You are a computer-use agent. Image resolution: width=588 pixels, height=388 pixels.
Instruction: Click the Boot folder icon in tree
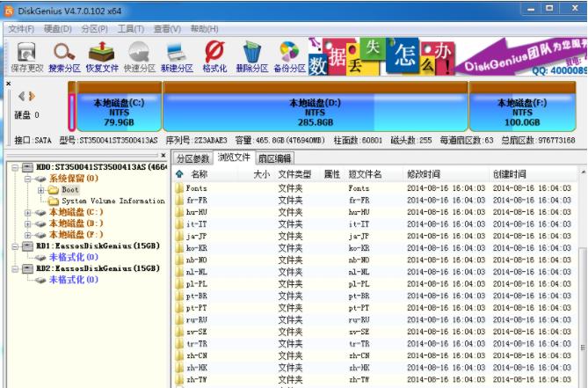(54, 189)
